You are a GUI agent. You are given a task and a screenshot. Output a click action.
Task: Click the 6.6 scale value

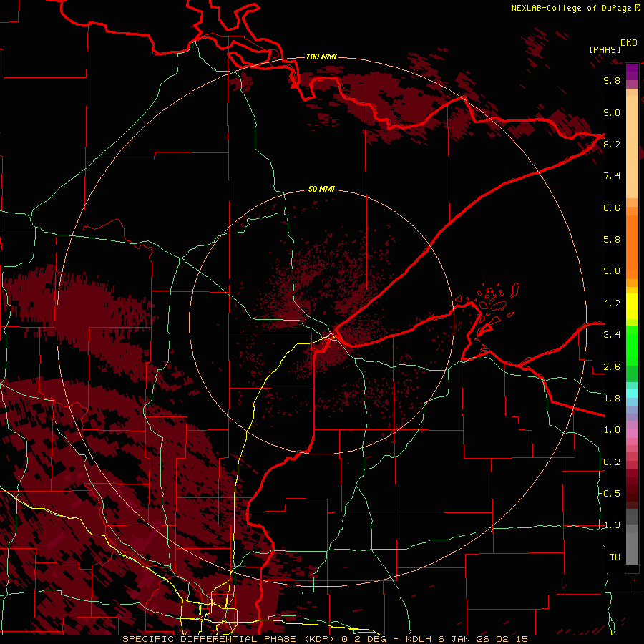tap(612, 208)
